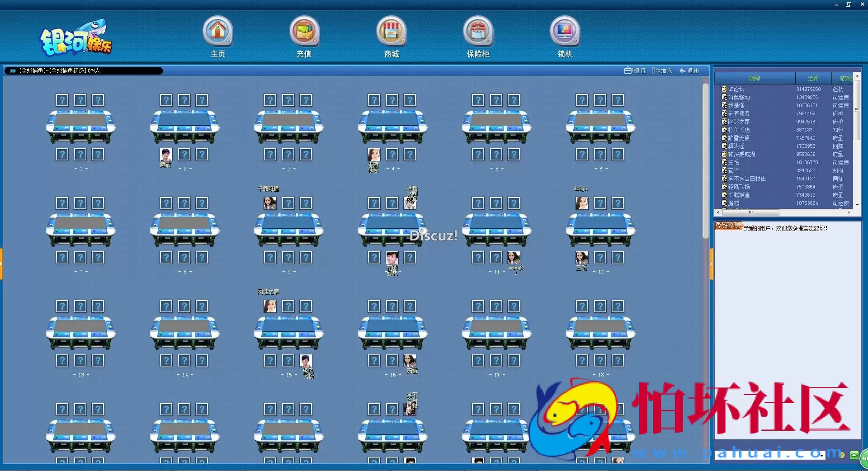Viewport: 868px width, 471px height.
Task: Open the chat input dropdown arrow
Action: 821,456
